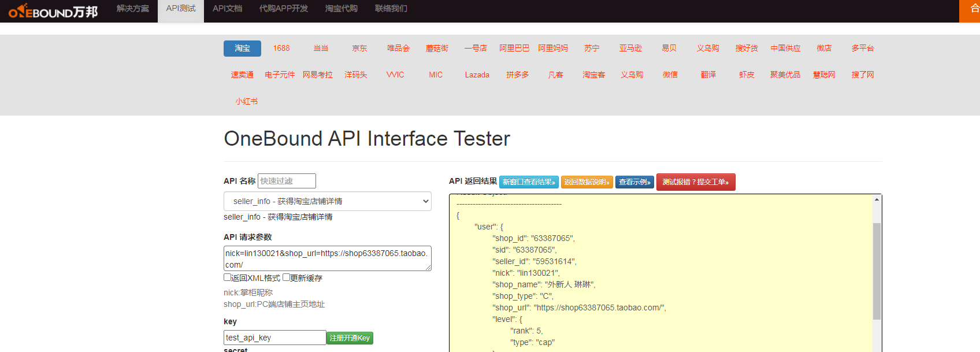The height and width of the screenshot is (352, 980).
Task: Select the 搜了网 platform link
Action: point(863,75)
